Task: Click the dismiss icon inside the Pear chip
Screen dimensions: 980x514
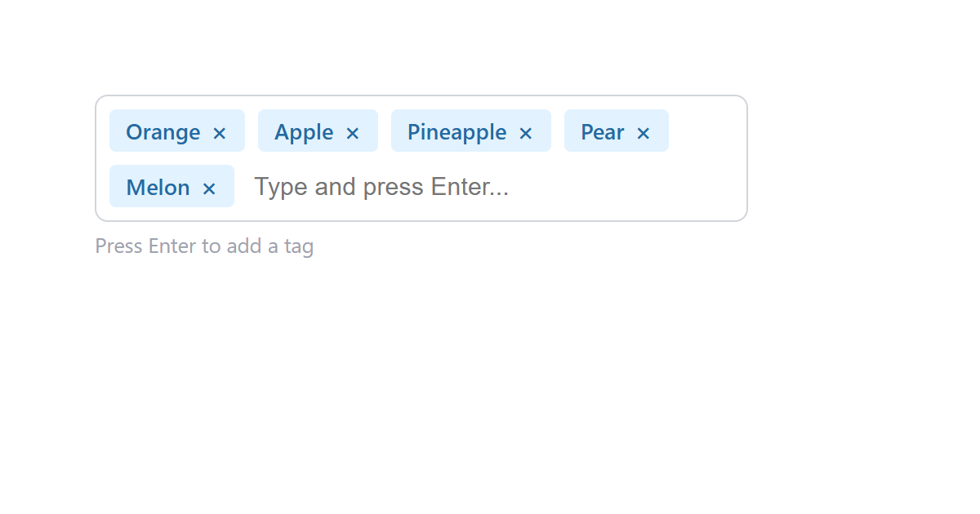Action: click(x=643, y=131)
